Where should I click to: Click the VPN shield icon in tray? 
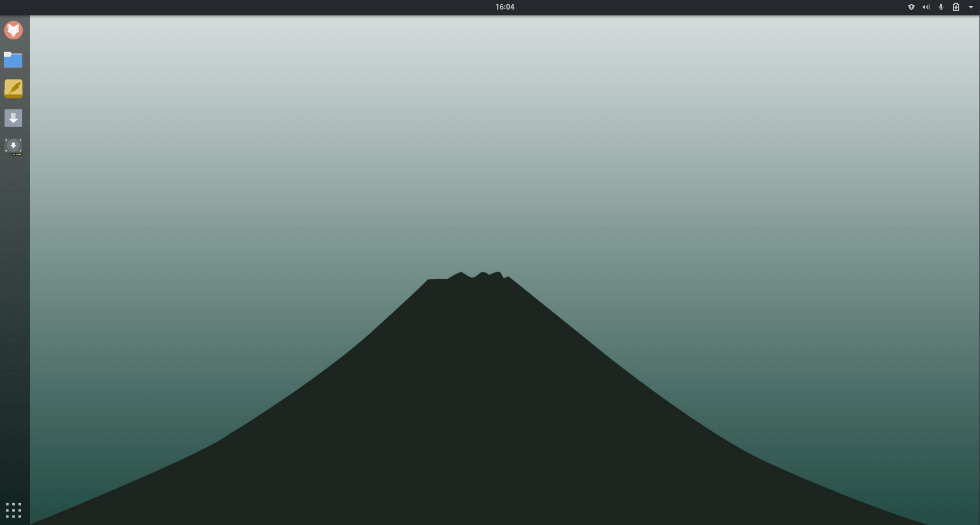(911, 7)
